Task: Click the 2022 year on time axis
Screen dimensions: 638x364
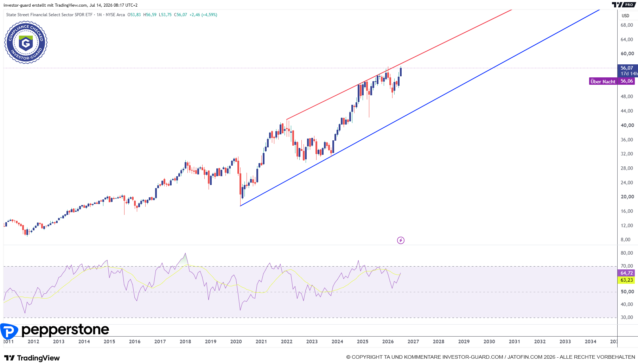Action: pos(287,341)
